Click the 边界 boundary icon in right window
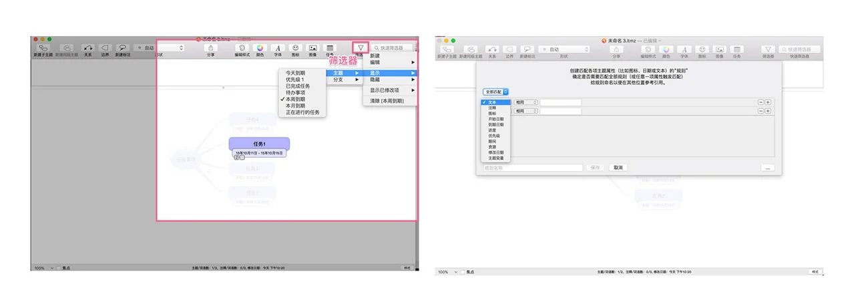The height and width of the screenshot is (300, 868). [509, 49]
